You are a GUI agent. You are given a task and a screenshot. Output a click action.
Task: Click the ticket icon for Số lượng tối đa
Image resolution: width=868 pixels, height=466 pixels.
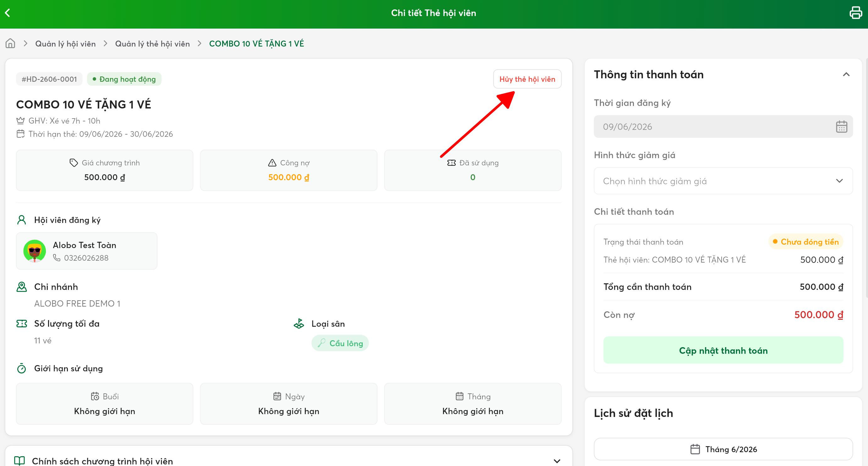22,324
